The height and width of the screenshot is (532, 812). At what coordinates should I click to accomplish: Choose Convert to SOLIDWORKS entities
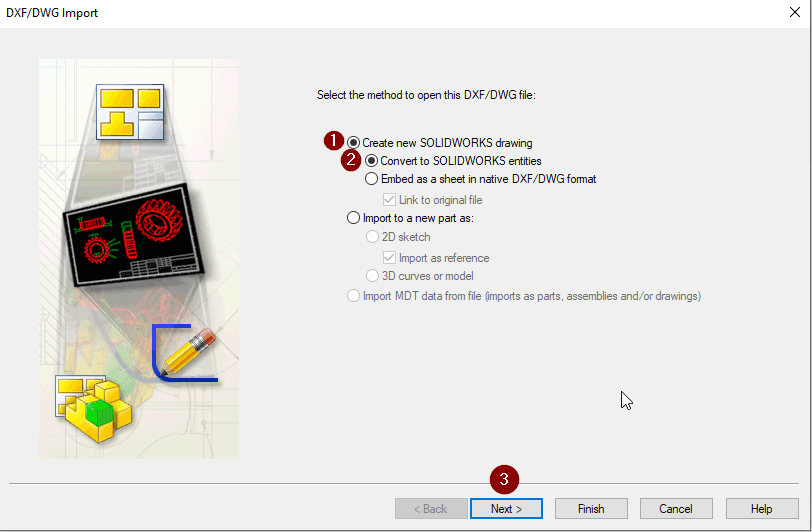coord(372,161)
